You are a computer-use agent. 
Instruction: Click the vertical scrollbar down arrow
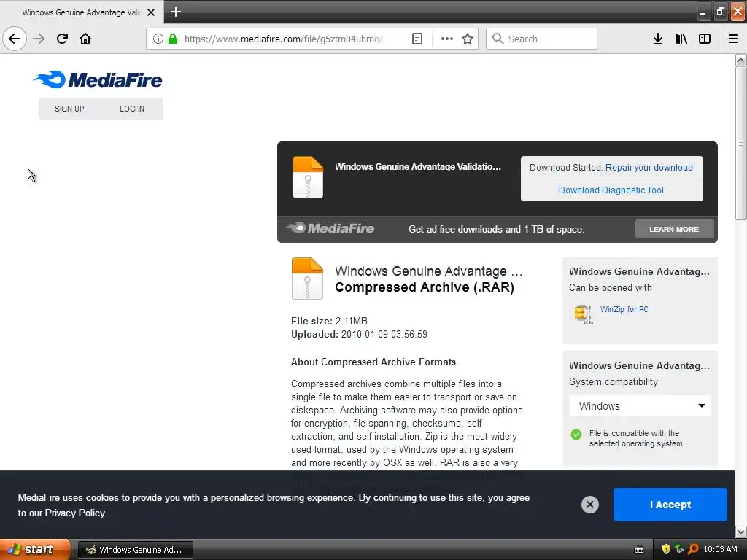740,532
